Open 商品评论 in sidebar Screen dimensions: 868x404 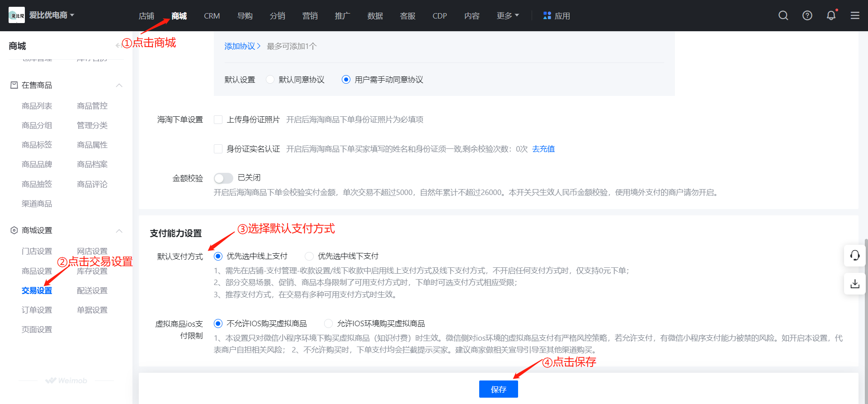click(x=92, y=184)
